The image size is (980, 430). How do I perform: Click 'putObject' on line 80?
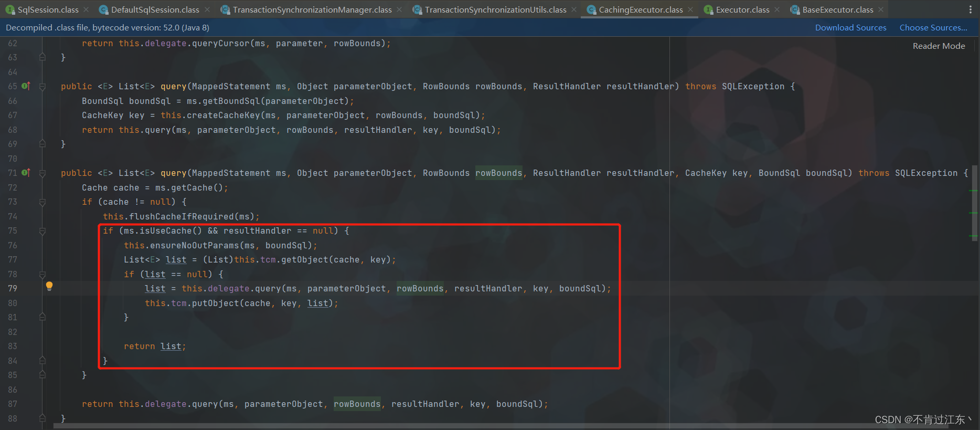(x=216, y=303)
